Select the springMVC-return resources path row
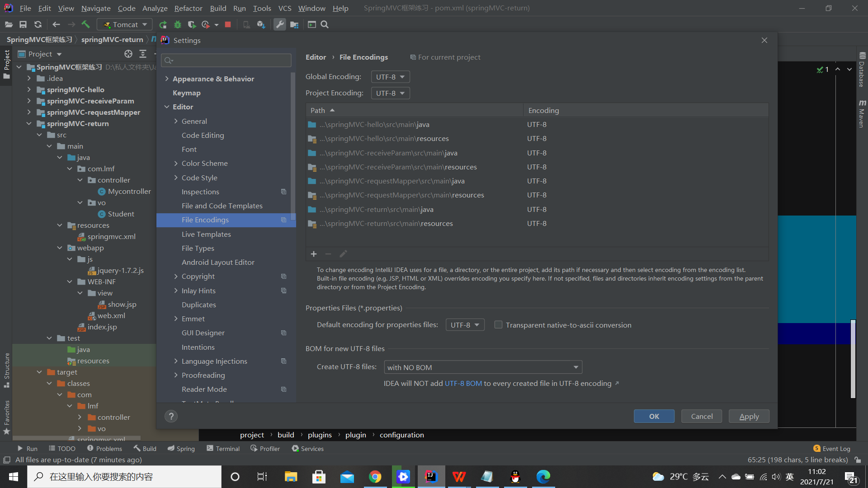The image size is (868, 488). (x=537, y=223)
